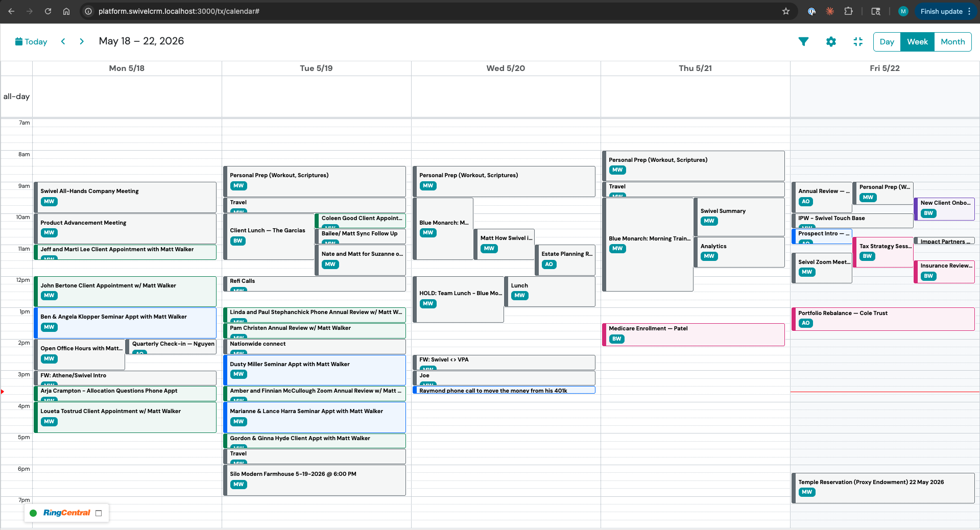Select the Tue 5/19 column header
The image size is (980, 530).
[x=316, y=68]
